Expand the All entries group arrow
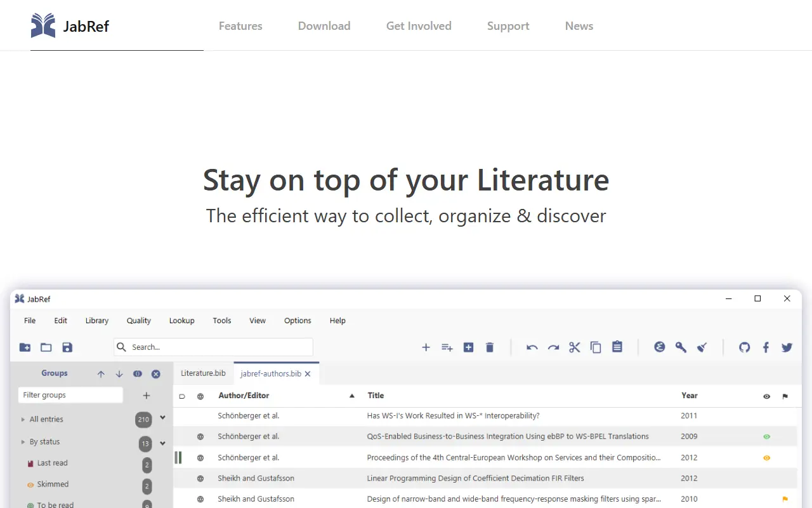Screen dimensions: 812x508 click(23, 419)
